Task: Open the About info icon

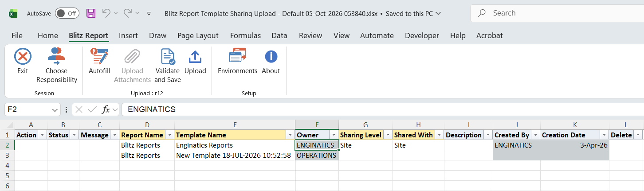Action: (271, 57)
